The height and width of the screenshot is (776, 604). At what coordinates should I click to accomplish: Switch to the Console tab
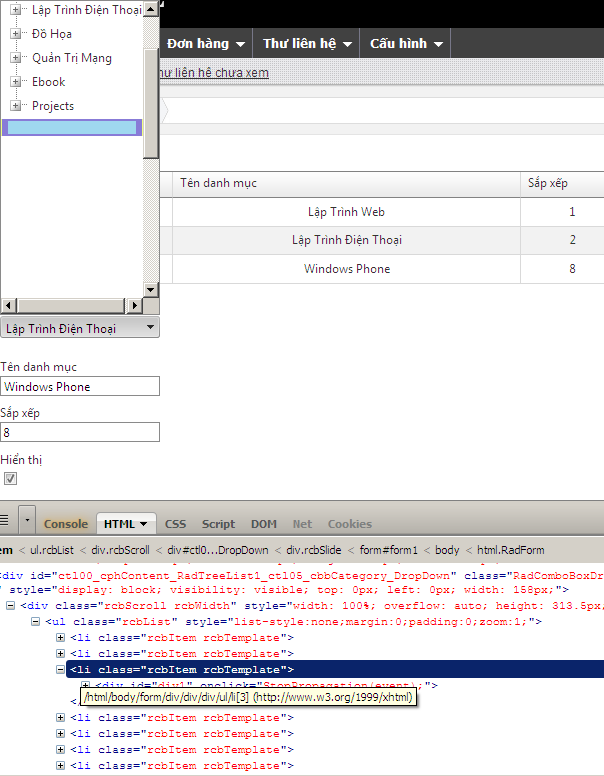point(66,524)
